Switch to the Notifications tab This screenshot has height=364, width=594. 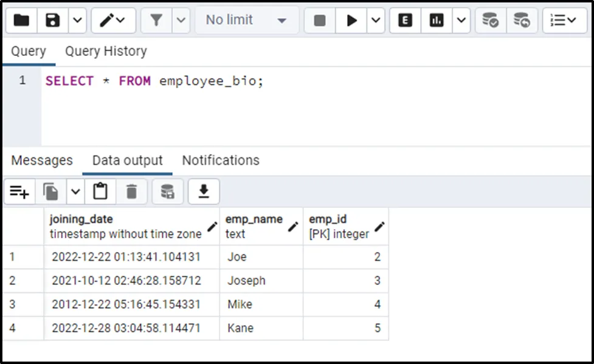(221, 160)
